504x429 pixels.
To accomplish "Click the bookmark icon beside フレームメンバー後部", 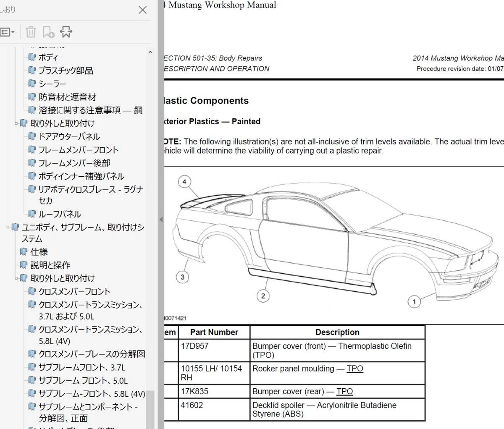I will 32,163.
